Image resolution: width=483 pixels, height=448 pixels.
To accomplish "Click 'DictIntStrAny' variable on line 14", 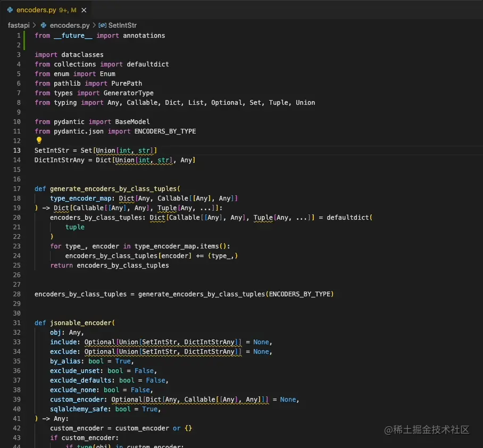I will [x=60, y=160].
